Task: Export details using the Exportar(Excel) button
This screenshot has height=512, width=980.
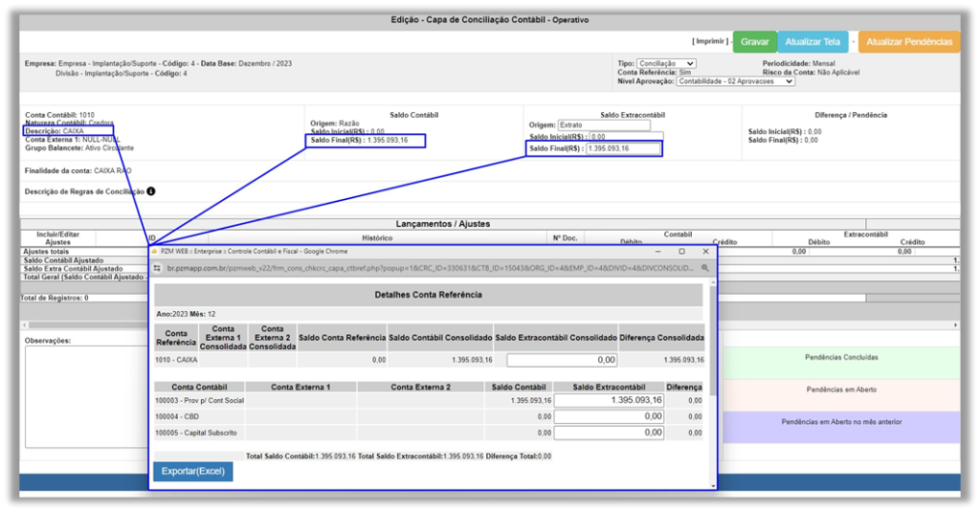Action: pyautogui.click(x=192, y=471)
